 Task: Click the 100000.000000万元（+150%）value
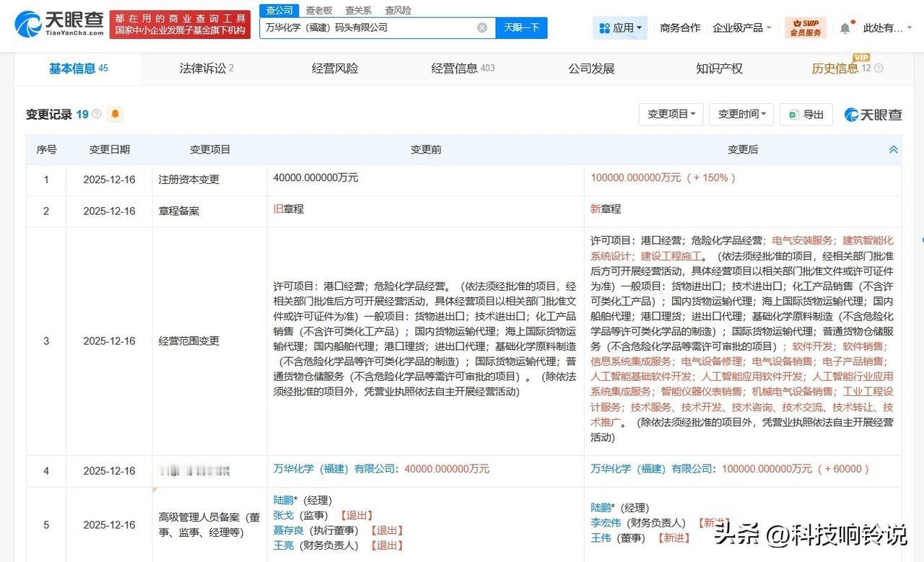pyautogui.click(x=664, y=177)
